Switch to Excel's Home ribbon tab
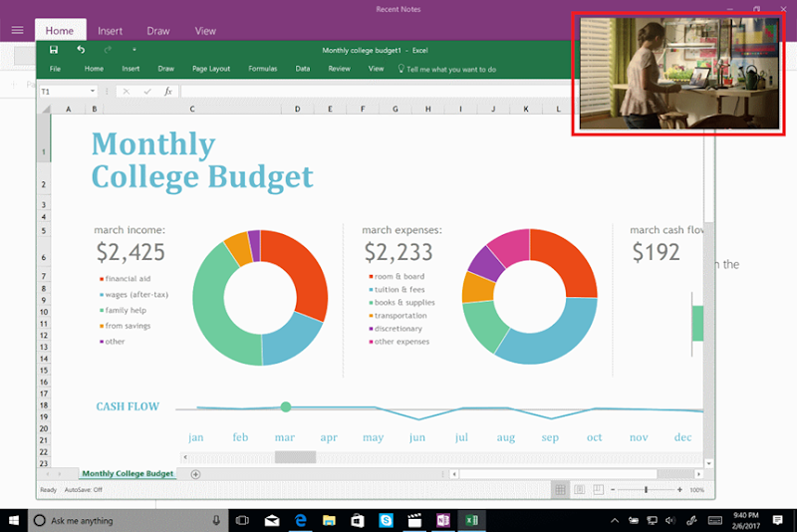The image size is (797, 532). (x=94, y=69)
